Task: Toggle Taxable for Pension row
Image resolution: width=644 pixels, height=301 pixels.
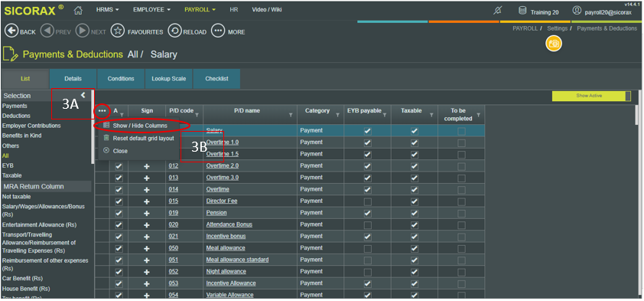Action: coord(415,214)
